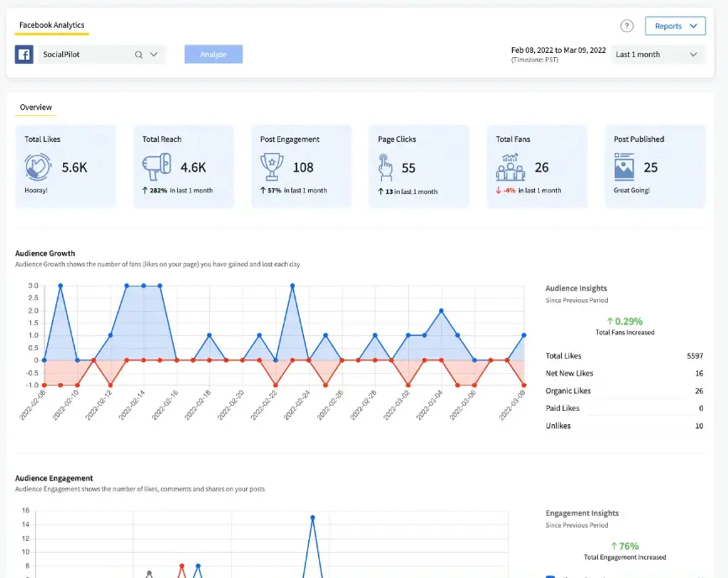Open the help question mark icon
This screenshot has width=728, height=578.
tap(626, 26)
